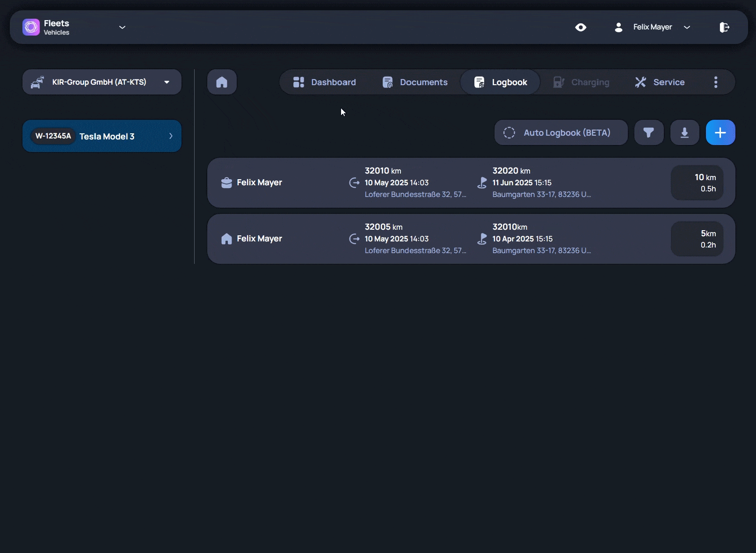Click the 10 Apr 2025 15:15 arrival date
This screenshot has height=553, width=756.
coord(523,239)
